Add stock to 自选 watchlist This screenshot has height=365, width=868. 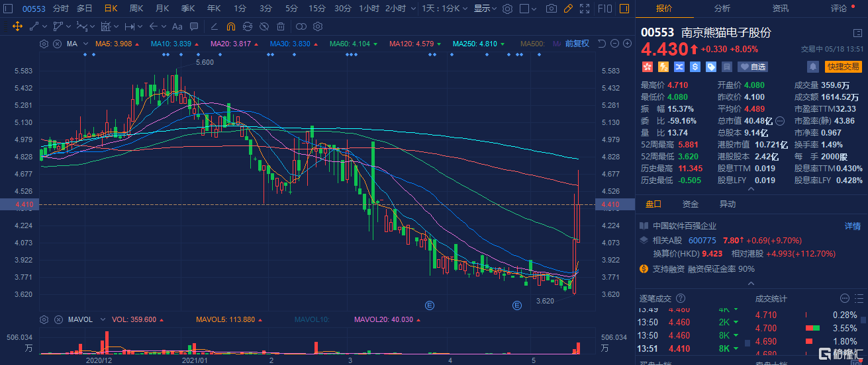752,67
